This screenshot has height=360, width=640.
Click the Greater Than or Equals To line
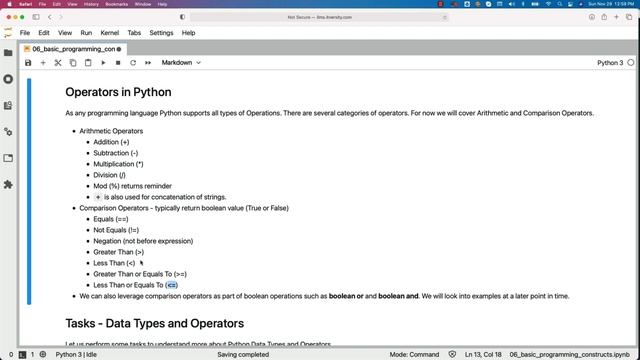pyautogui.click(x=140, y=274)
